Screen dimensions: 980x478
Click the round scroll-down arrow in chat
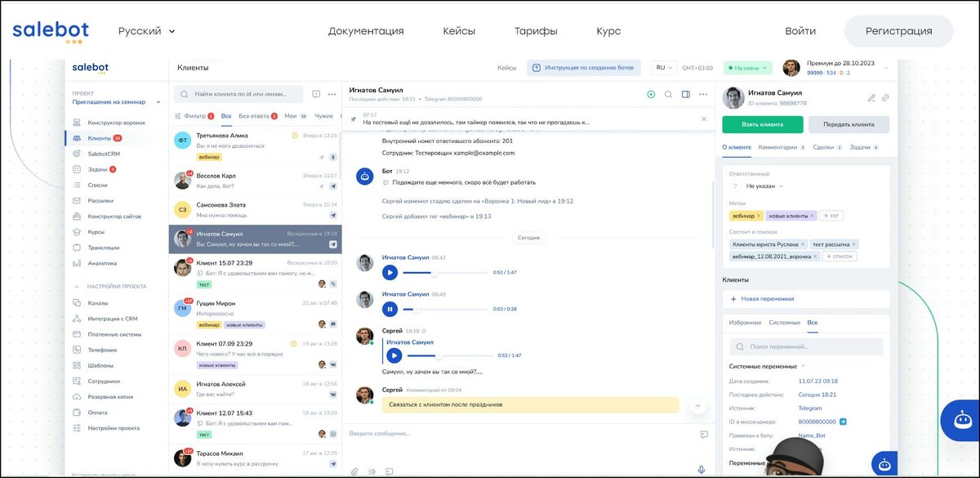point(697,405)
